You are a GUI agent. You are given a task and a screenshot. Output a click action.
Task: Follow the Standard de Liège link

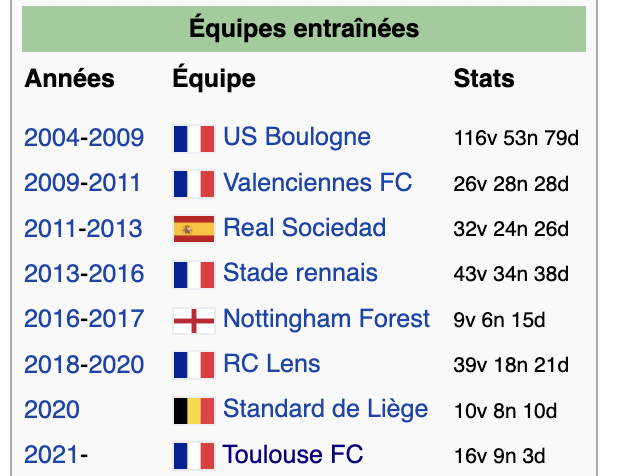pyautogui.click(x=325, y=409)
